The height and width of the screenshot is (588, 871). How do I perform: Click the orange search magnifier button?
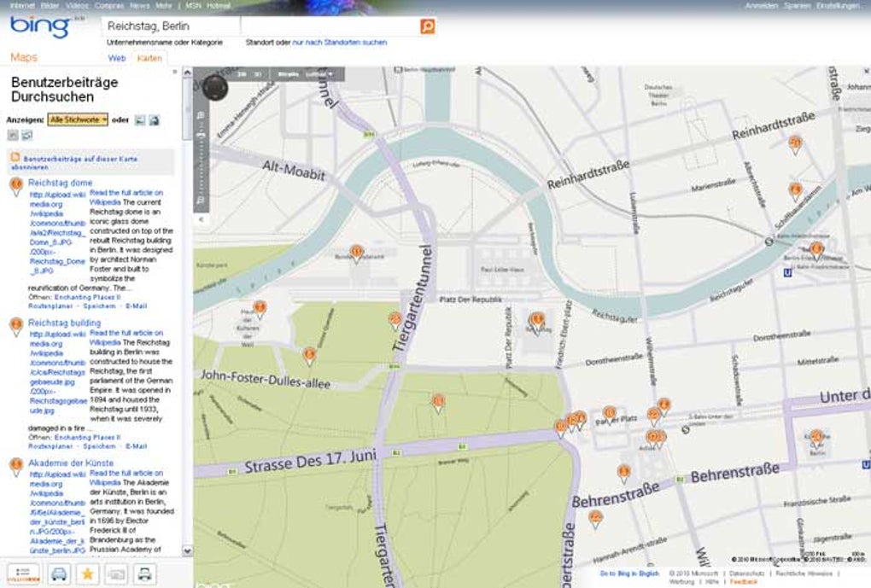coord(427,26)
